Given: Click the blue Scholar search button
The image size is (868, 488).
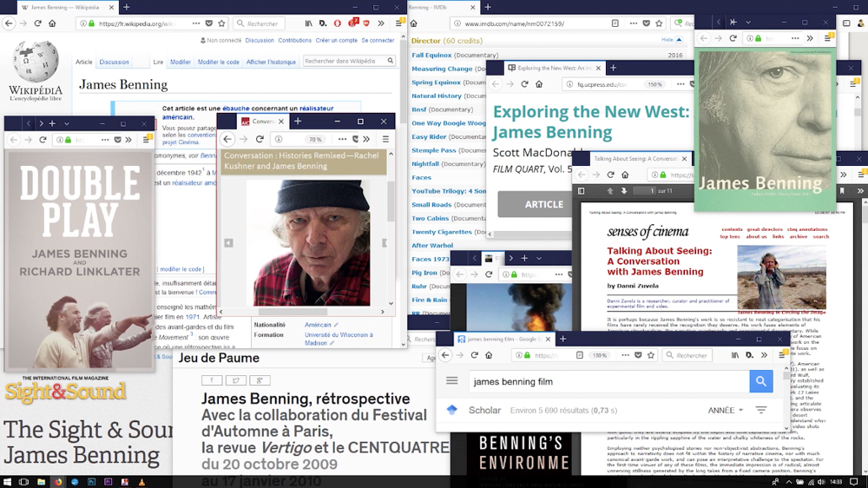Looking at the screenshot, I should coord(761,381).
